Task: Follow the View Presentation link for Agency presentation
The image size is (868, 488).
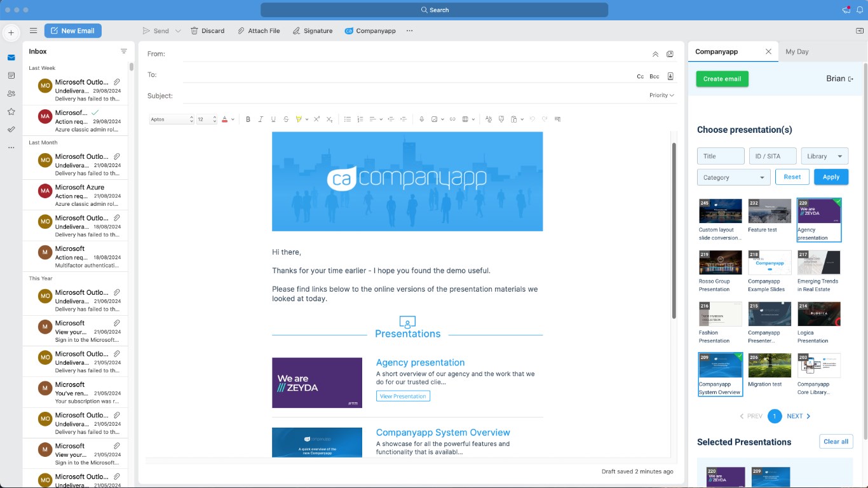Action: [403, 396]
